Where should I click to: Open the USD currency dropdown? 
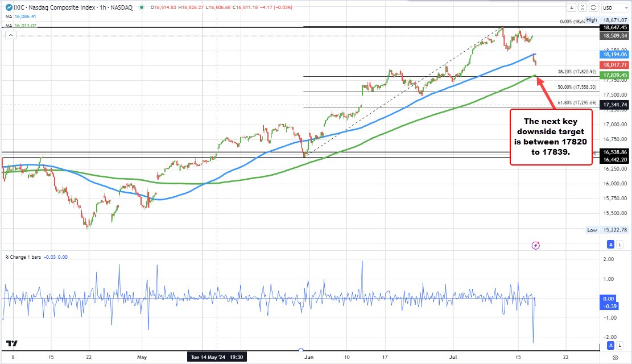tap(616, 7)
